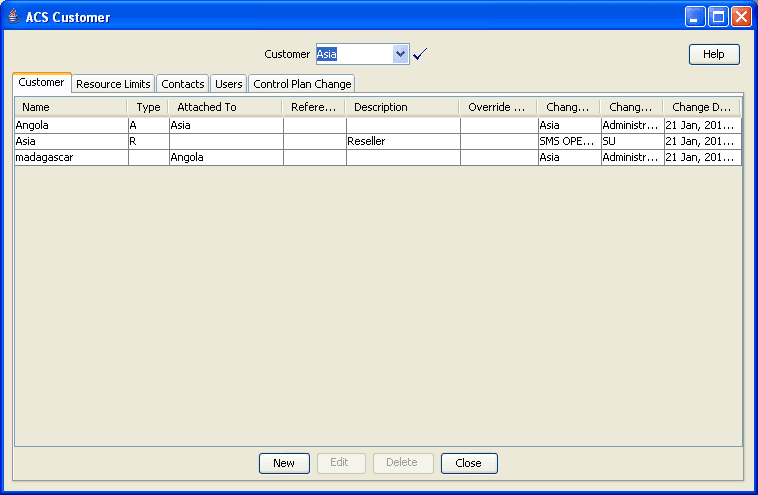
Task: Switch to the Customer tab
Action: 42,82
